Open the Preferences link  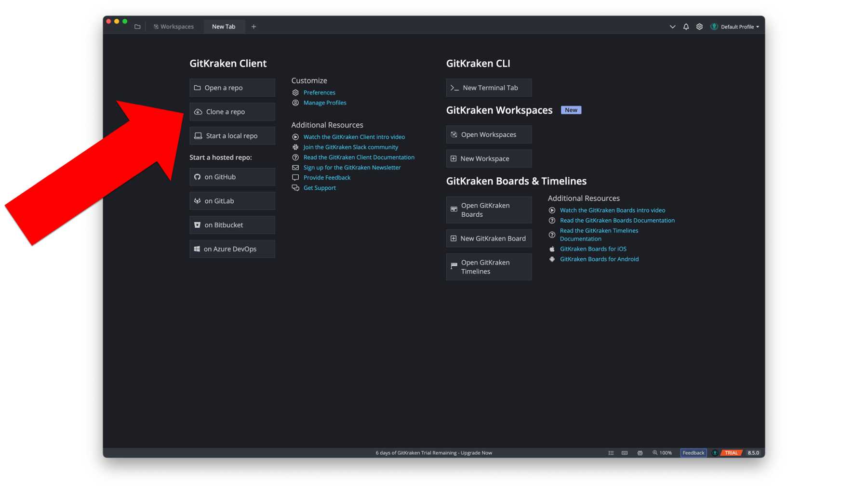(319, 92)
